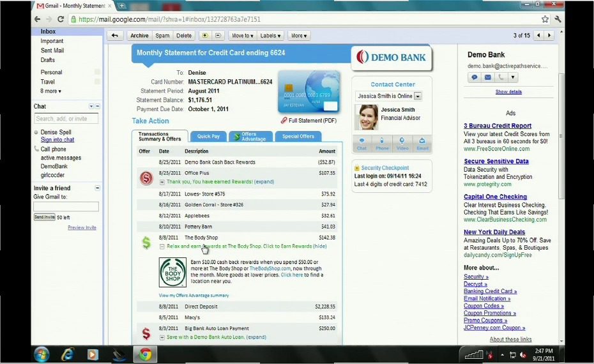594x364 pixels.
Task: Open Windows Media Player from the taskbar
Action: (93, 354)
